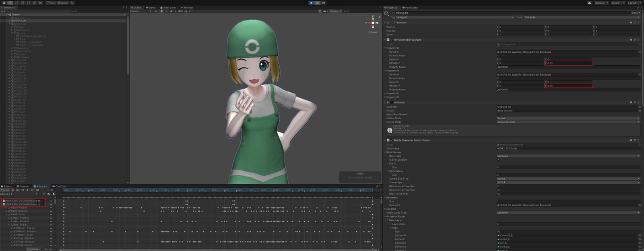
Task: Select the Hand tool in the toolbar
Action: point(4,3)
